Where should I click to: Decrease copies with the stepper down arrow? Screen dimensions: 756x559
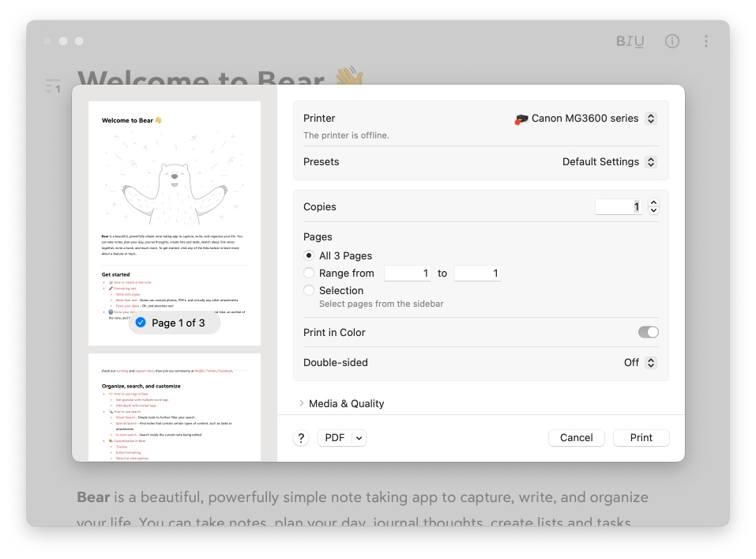654,210
